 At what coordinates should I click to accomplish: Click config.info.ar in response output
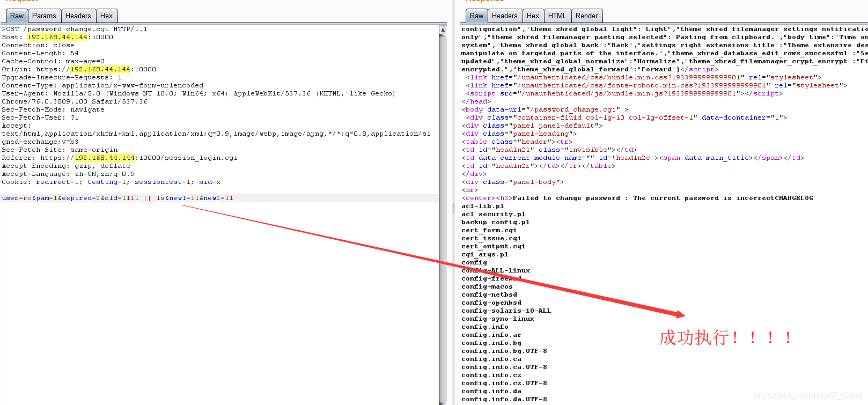tap(491, 335)
